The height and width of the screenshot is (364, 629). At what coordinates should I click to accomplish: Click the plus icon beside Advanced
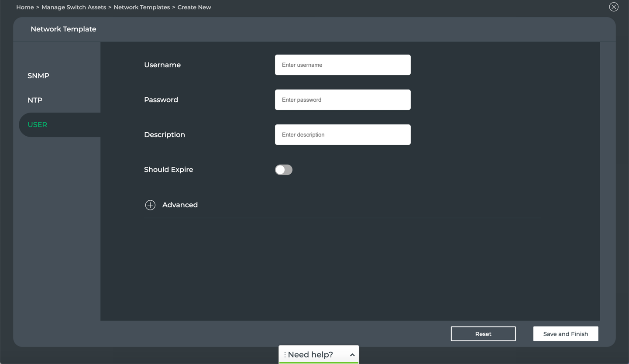click(x=150, y=205)
